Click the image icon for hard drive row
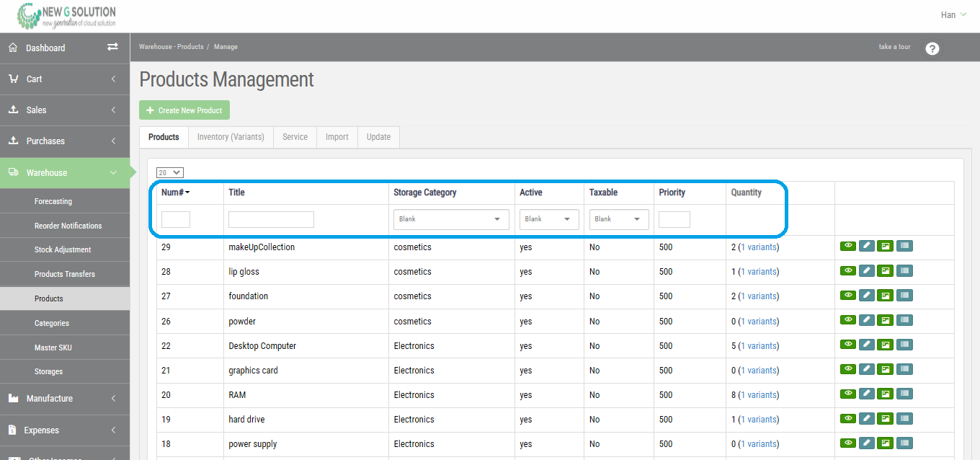 tap(886, 418)
